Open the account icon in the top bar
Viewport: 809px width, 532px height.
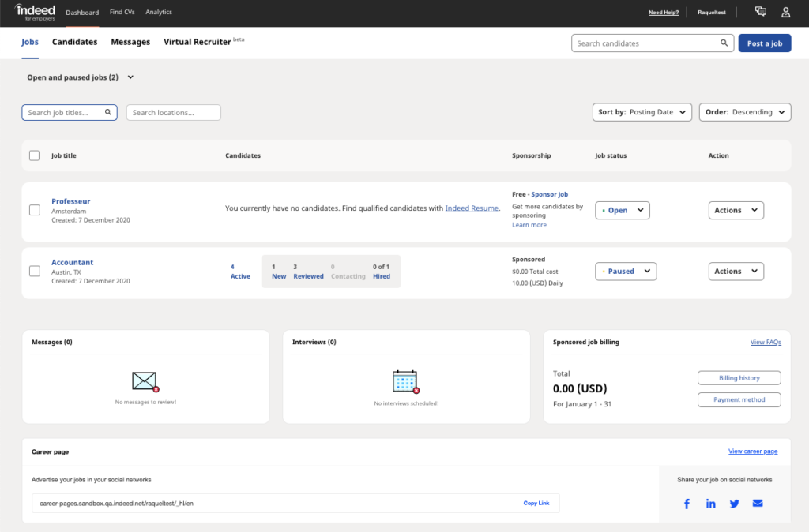pos(785,11)
